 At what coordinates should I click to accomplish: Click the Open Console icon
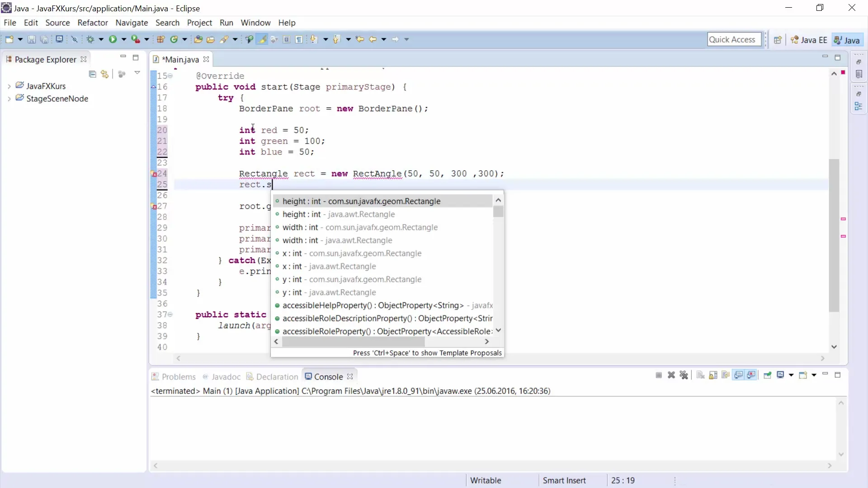coord(803,375)
